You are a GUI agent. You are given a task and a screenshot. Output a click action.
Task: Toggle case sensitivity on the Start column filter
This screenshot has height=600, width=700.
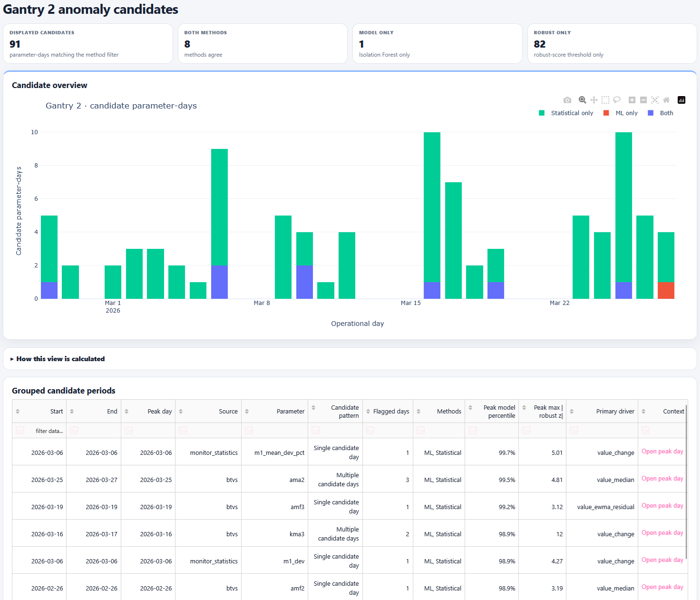click(20, 430)
